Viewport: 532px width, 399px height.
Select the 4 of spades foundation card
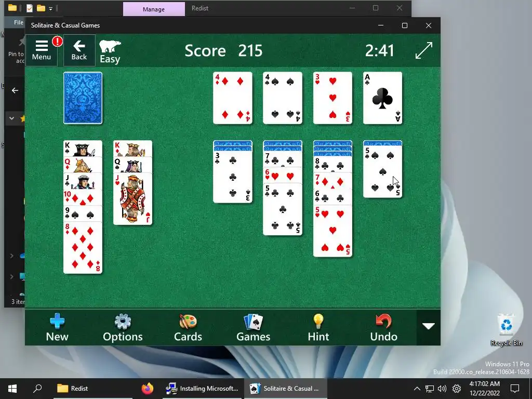(x=282, y=98)
